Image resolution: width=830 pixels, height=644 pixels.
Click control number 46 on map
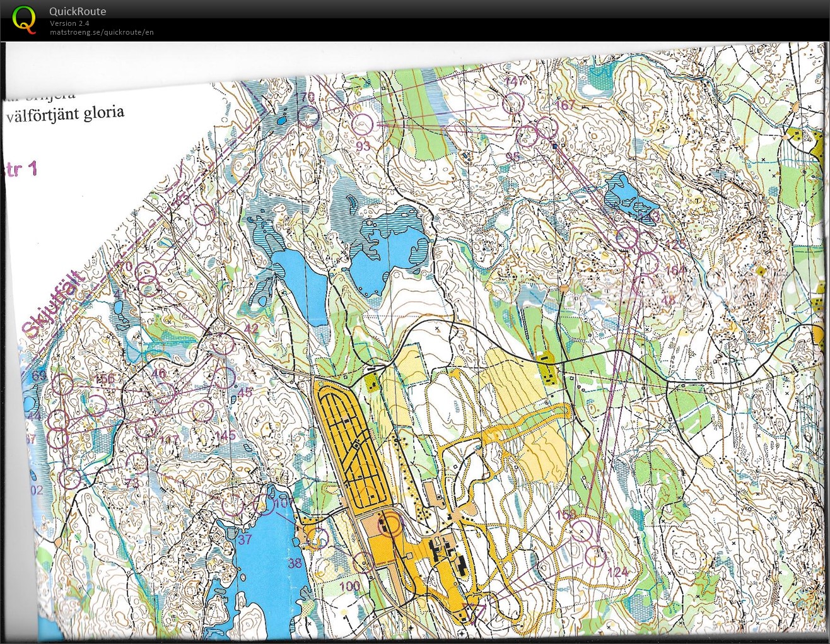[x=159, y=373]
